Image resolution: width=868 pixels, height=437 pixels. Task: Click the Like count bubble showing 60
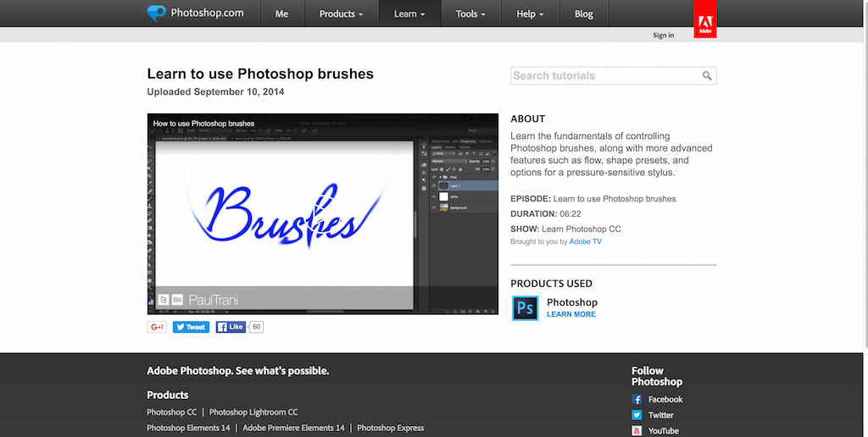coord(256,327)
